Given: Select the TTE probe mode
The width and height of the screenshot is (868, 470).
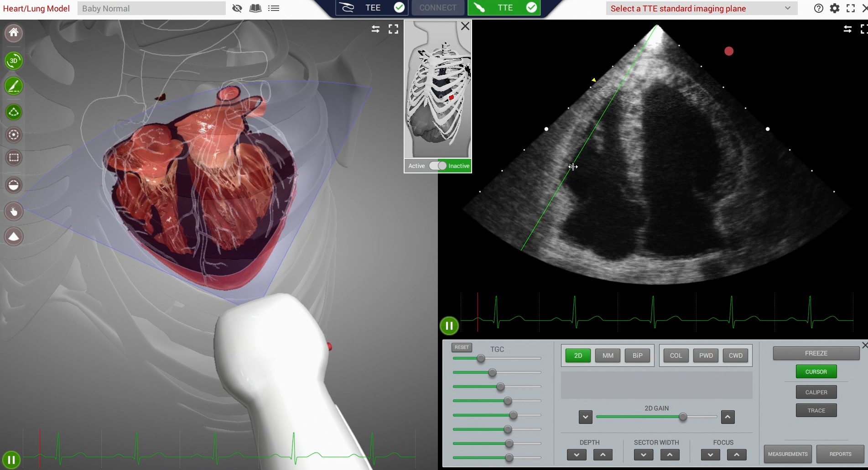Looking at the screenshot, I should coord(504,8).
